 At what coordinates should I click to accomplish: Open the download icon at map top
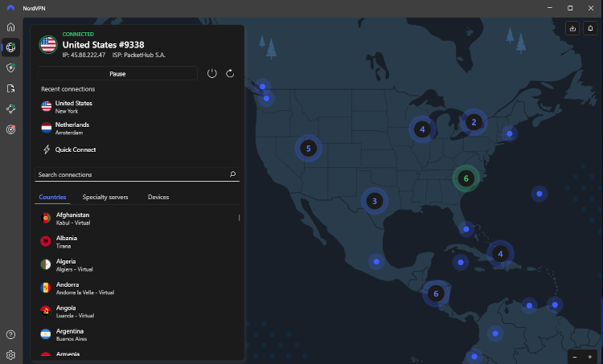pos(572,28)
